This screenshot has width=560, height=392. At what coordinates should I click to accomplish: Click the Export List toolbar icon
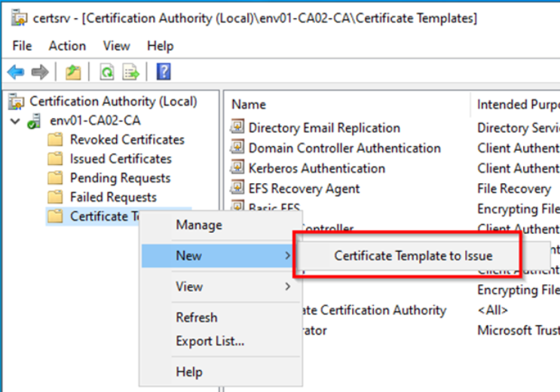130,72
